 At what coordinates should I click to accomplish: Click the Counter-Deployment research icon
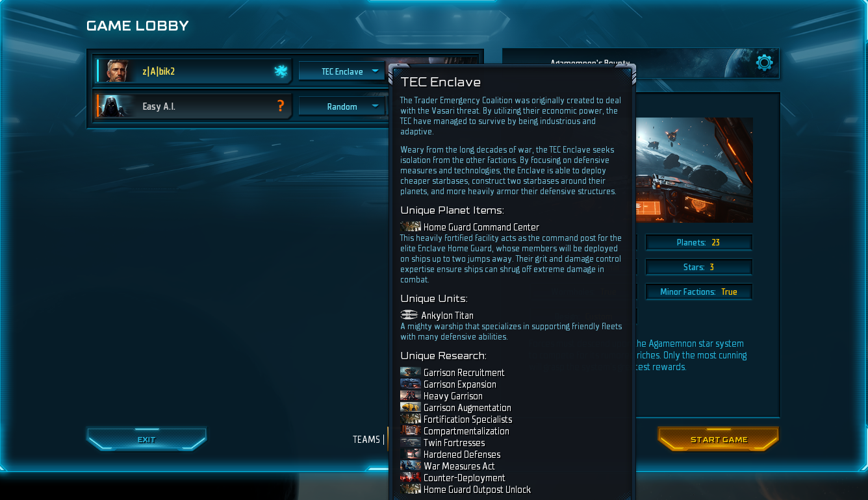(x=411, y=477)
